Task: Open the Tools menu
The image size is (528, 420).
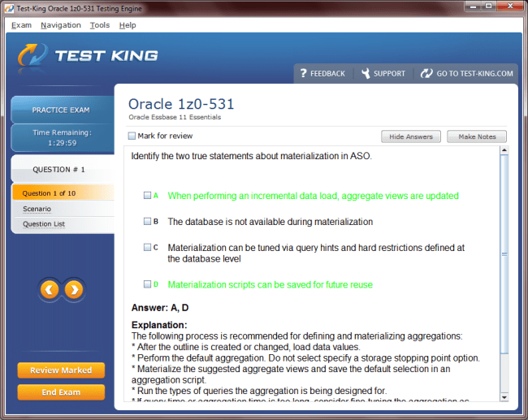Action: coord(100,25)
